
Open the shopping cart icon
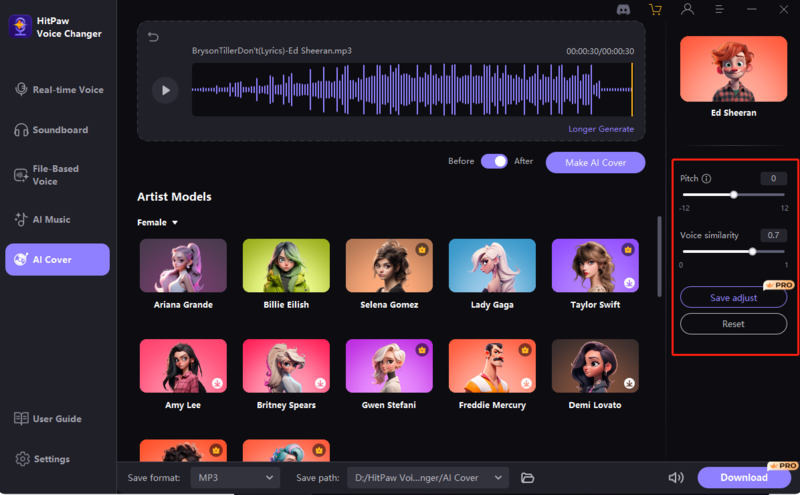[x=655, y=10]
